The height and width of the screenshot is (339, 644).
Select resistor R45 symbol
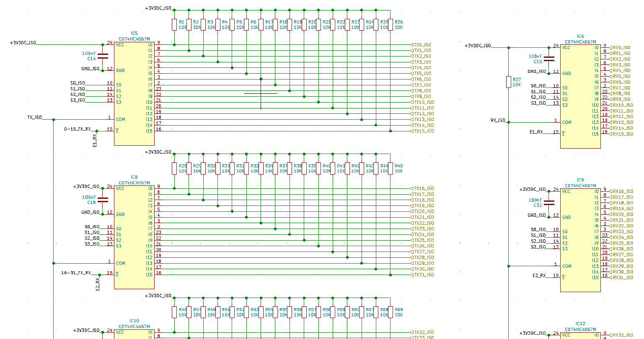pyautogui.click(x=391, y=168)
